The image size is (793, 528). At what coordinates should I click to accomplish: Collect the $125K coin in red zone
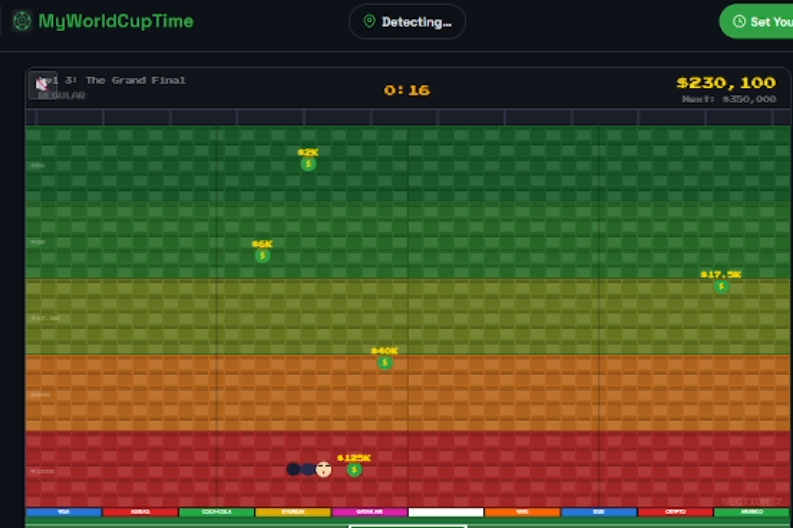[354, 470]
